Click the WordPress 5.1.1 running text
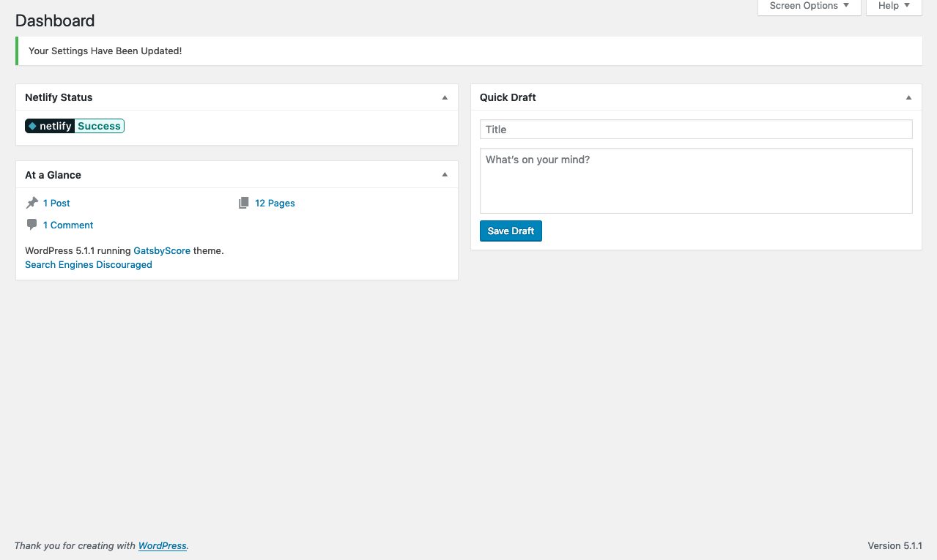This screenshot has width=937, height=560. tap(78, 250)
